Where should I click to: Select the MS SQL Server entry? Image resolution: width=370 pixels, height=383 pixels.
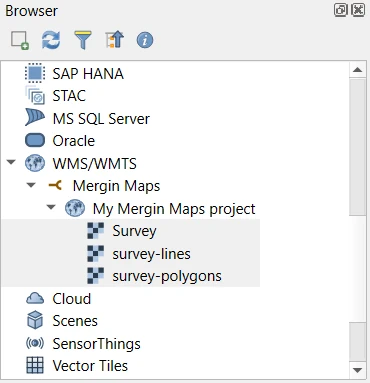(101, 119)
